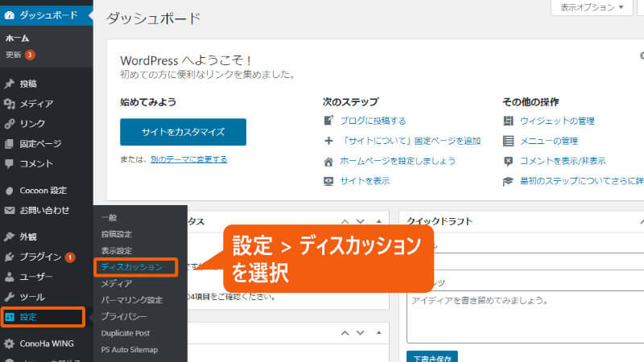Image resolution: width=644 pixels, height=362 pixels.
Task: Click the ブログに投稿する link
Action: (373, 121)
